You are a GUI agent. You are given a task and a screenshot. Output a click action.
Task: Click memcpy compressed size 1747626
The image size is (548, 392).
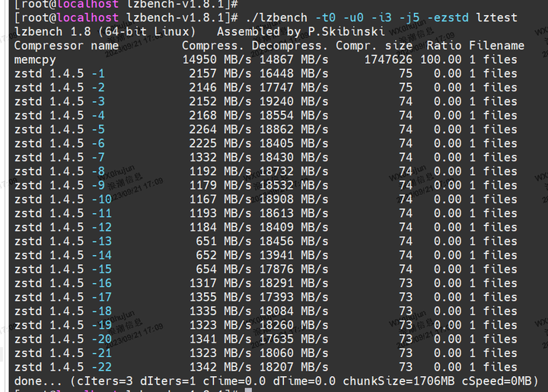pyautogui.click(x=388, y=59)
